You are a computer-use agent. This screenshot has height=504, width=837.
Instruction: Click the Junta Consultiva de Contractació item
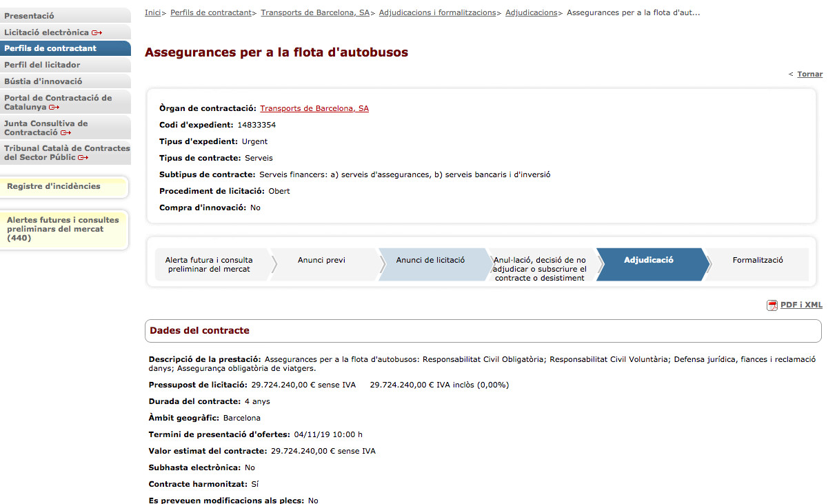(46, 128)
